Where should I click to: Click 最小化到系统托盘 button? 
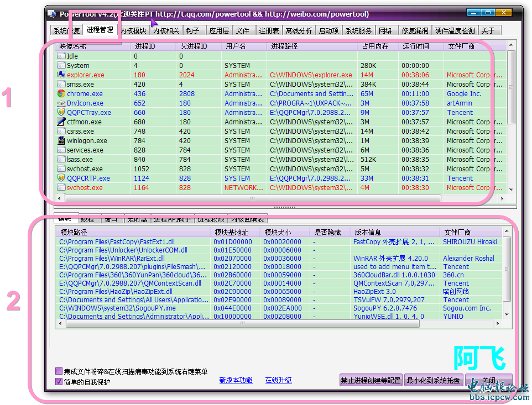[433, 380]
